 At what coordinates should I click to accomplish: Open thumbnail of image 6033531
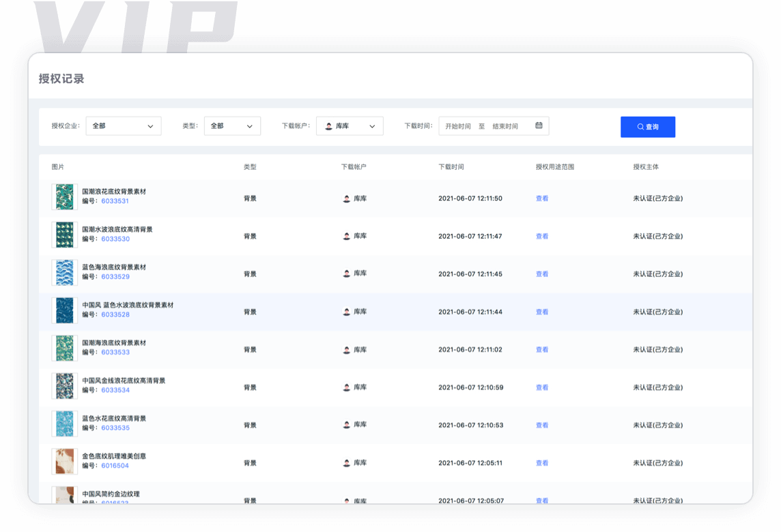tap(64, 197)
